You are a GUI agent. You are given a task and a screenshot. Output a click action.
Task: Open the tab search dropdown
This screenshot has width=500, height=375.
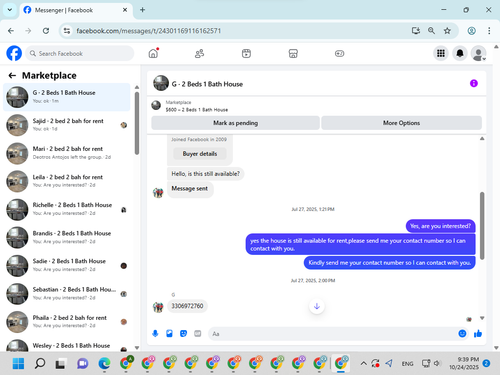pyautogui.click(x=10, y=10)
